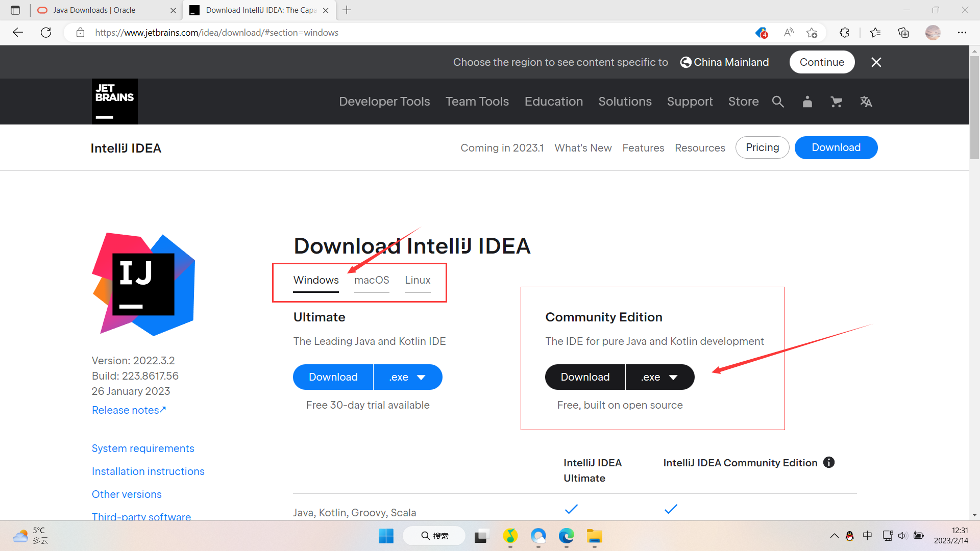Click the taskbar search box
Image resolution: width=980 pixels, height=551 pixels.
(x=434, y=536)
